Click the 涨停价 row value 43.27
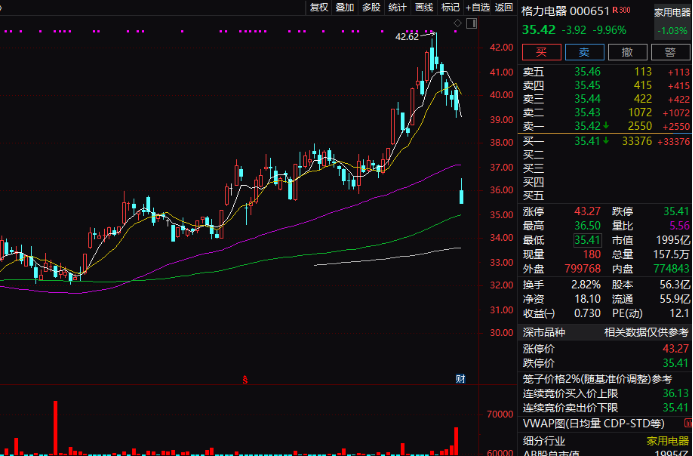Image resolution: width=693 pixels, height=456 pixels. click(x=676, y=349)
